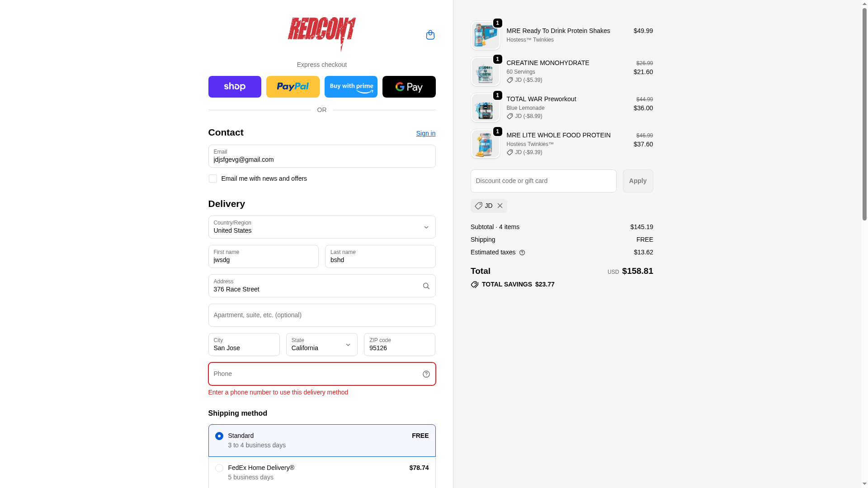
Task: Remove the JD discount code tag
Action: point(500,206)
